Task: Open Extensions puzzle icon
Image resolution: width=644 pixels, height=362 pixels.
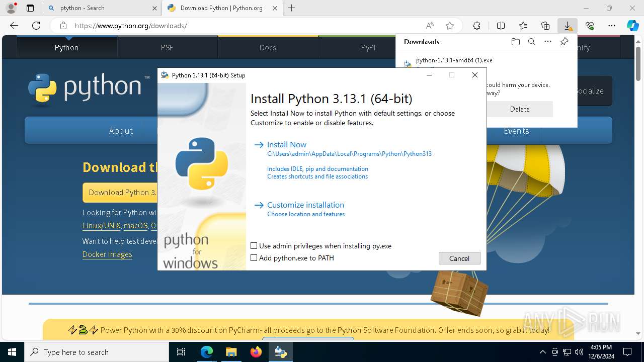Action: (x=476, y=26)
